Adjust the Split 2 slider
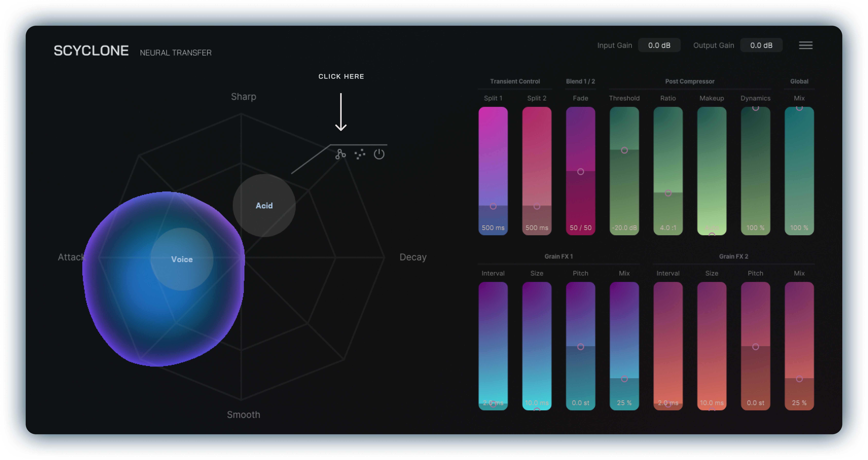This screenshot has height=460, width=868. tap(537, 171)
